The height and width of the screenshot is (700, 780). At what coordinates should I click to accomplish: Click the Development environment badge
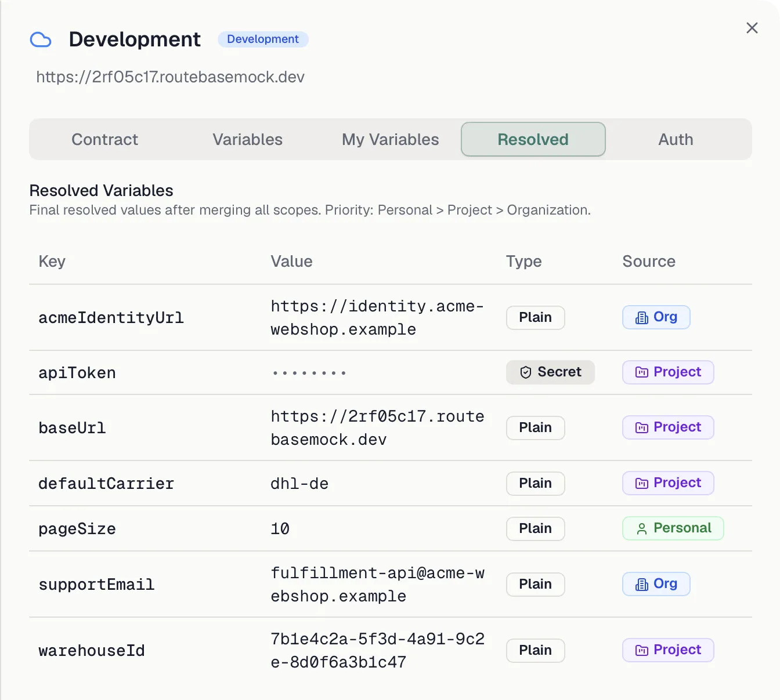point(263,39)
